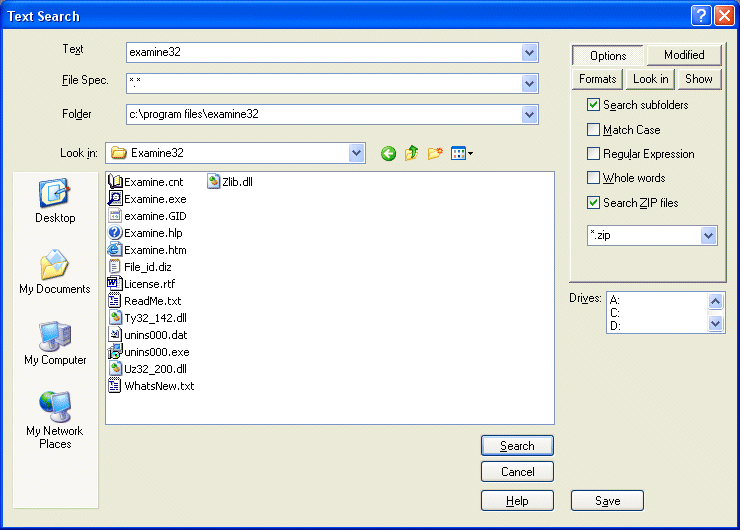Switch to the Modified tab
740x530 pixels.
[684, 55]
